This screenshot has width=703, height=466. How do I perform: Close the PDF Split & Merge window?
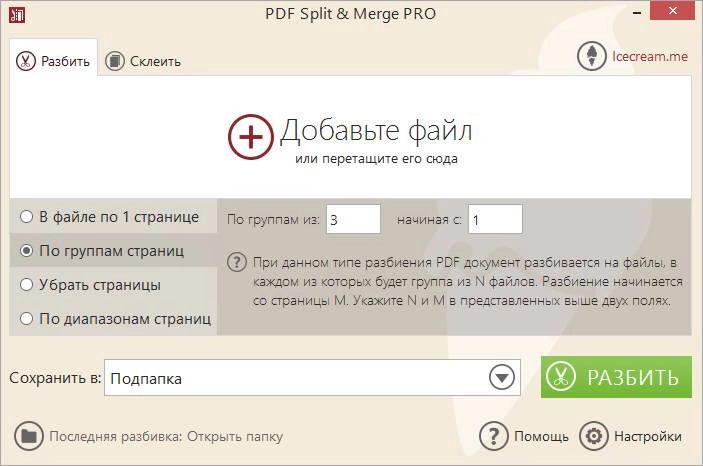tap(673, 11)
